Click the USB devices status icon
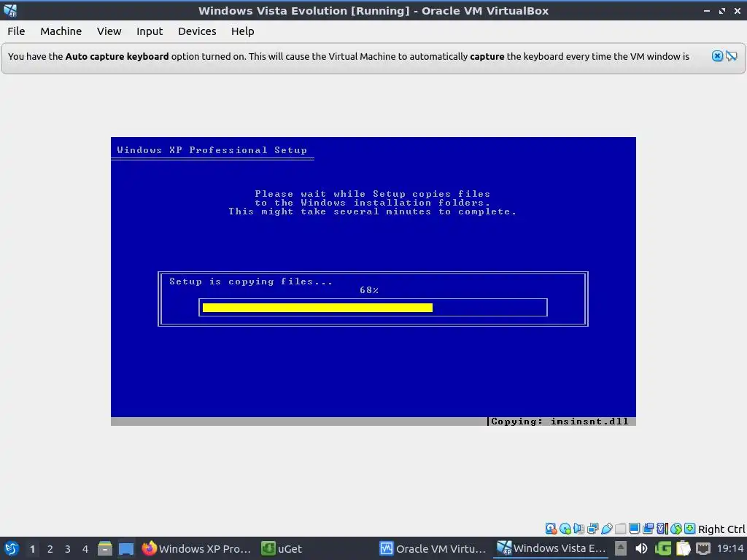The image size is (747, 560). 606,529
